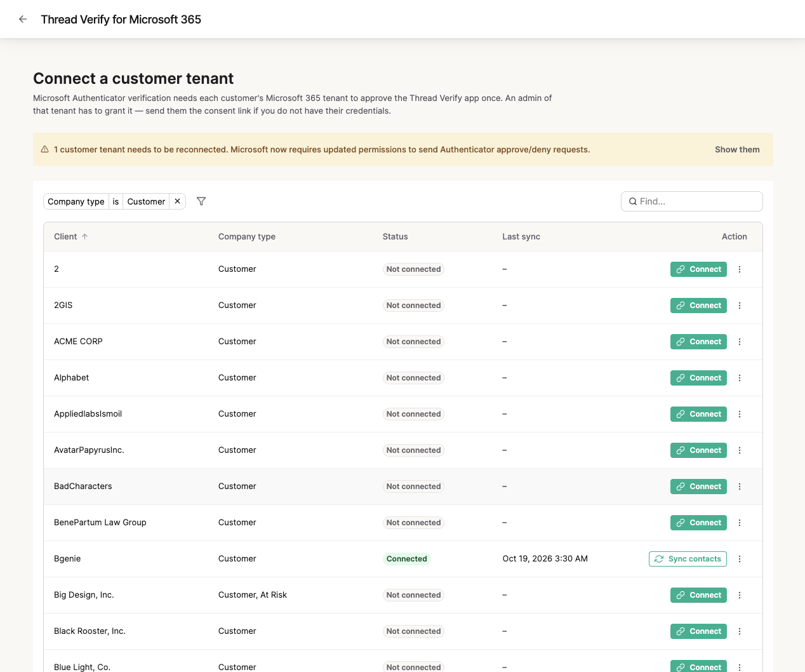Change the filter value Customer
This screenshot has width=805, height=672.
coord(146,201)
